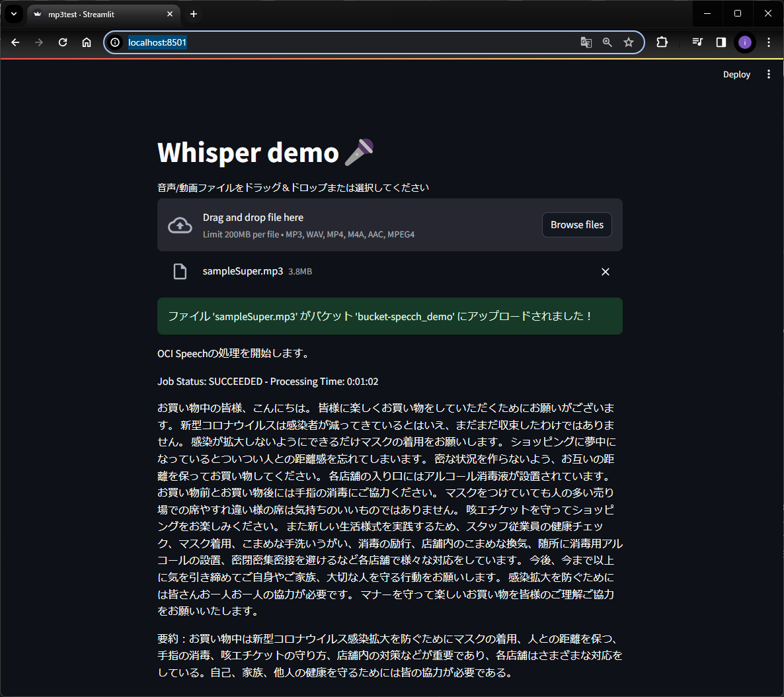
Task: Reload the Streamlit page
Action: point(62,42)
